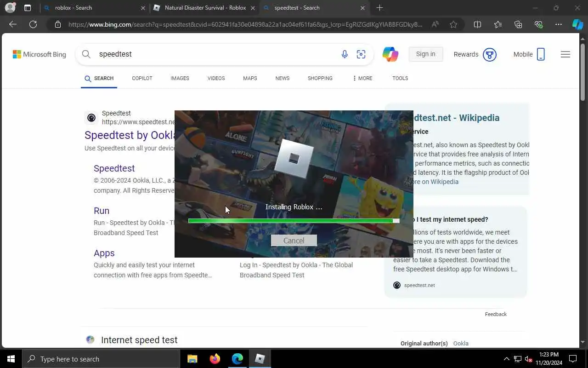
Task: Open Firefox from taskbar
Action: pos(215,359)
